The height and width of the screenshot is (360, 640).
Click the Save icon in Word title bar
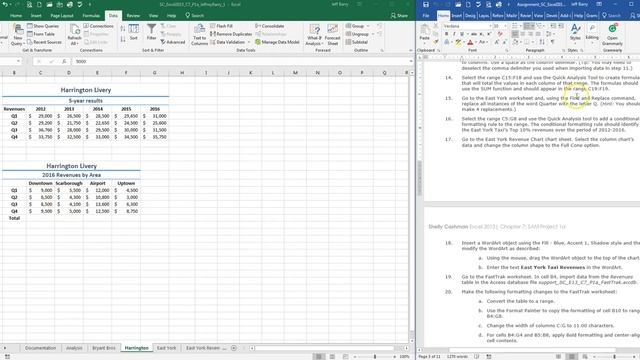(x=426, y=4)
